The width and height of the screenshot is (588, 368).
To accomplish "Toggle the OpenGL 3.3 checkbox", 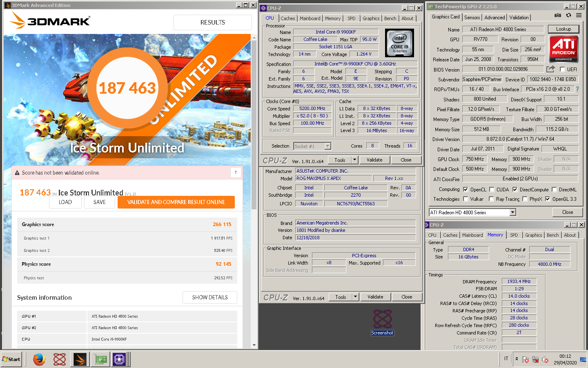I will [x=548, y=199].
